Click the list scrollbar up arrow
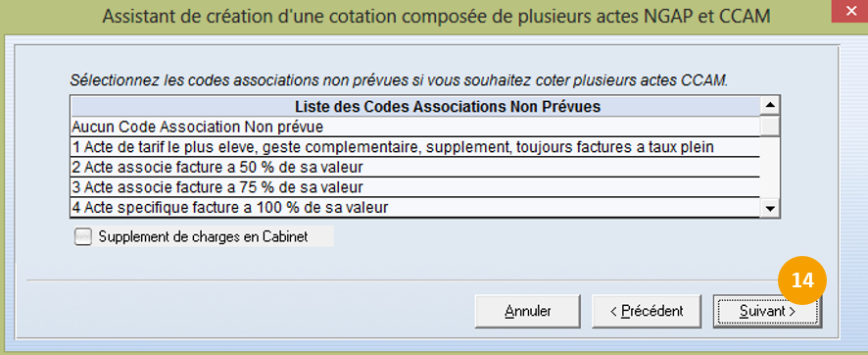This screenshot has height=355, width=868. (x=770, y=105)
